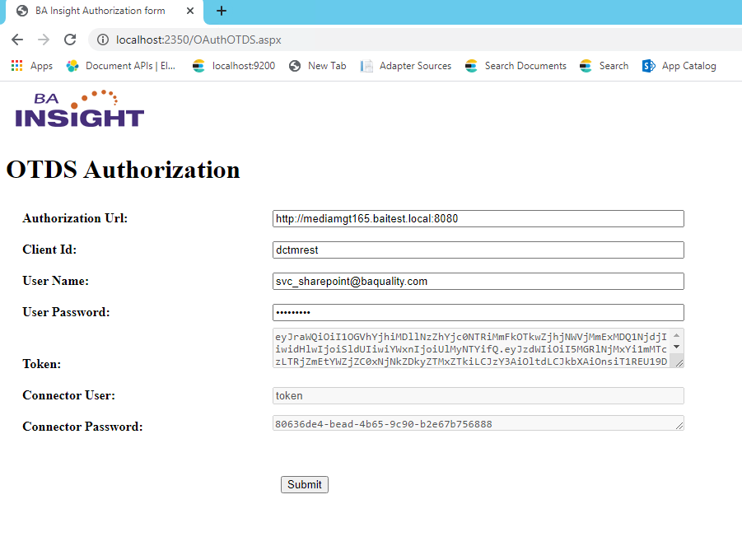This screenshot has height=560, width=742.
Task: Open site information icon in address bar
Action: tap(103, 40)
